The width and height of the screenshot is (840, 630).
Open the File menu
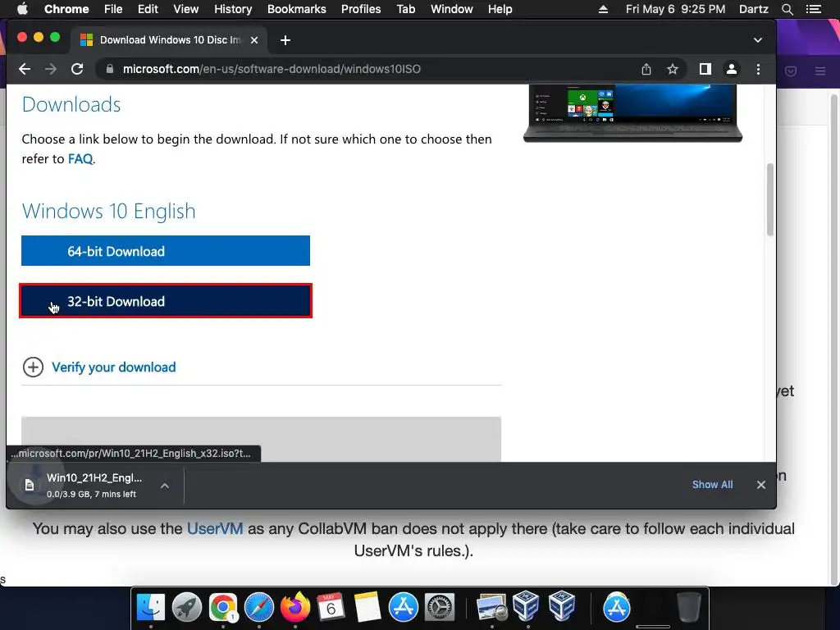pyautogui.click(x=113, y=9)
